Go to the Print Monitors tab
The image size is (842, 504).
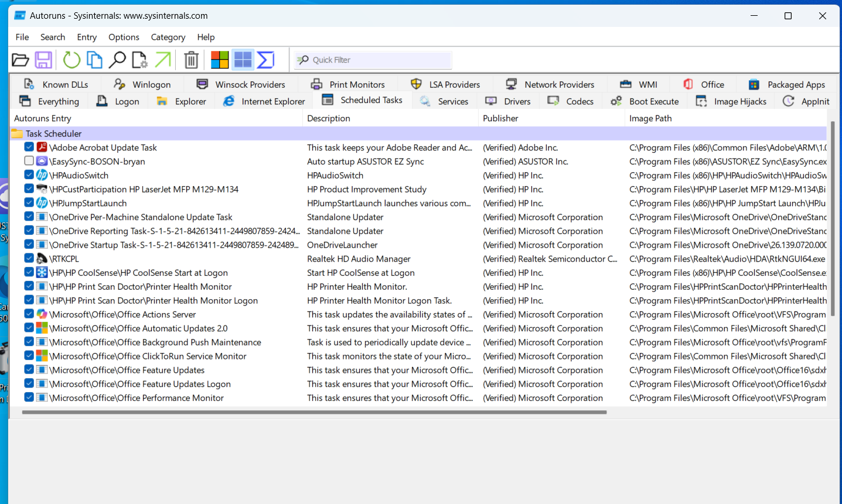click(x=348, y=84)
